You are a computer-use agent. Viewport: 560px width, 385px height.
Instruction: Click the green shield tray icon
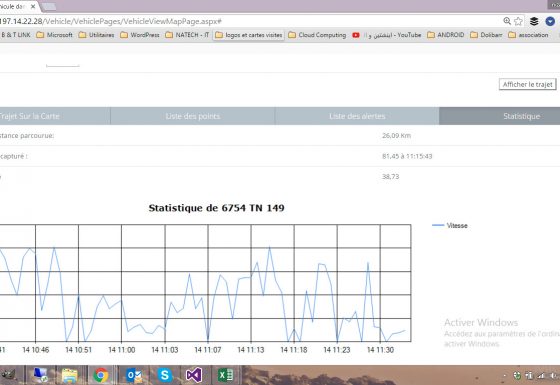tap(517, 375)
